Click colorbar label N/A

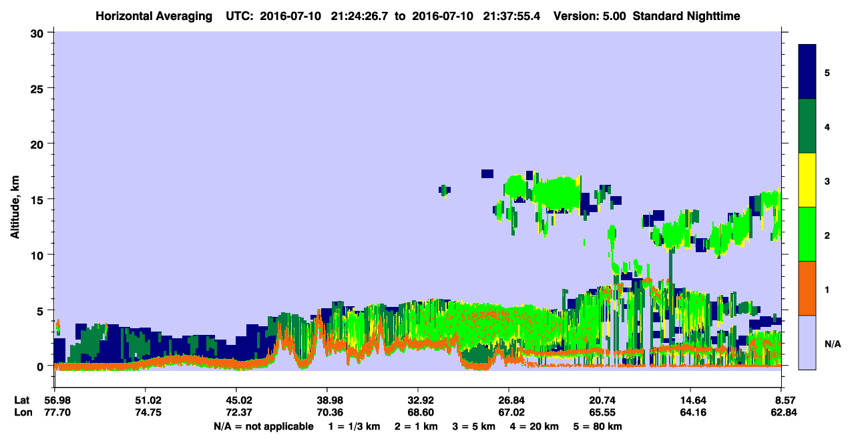(833, 344)
